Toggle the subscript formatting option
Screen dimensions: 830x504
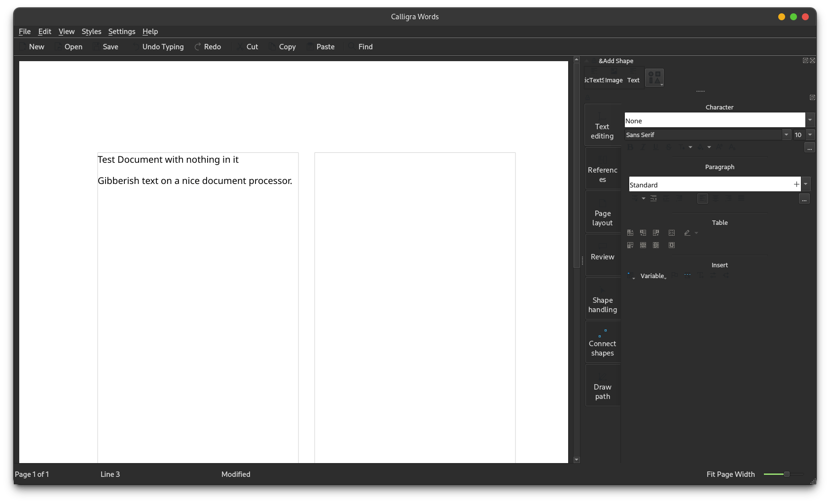(732, 147)
